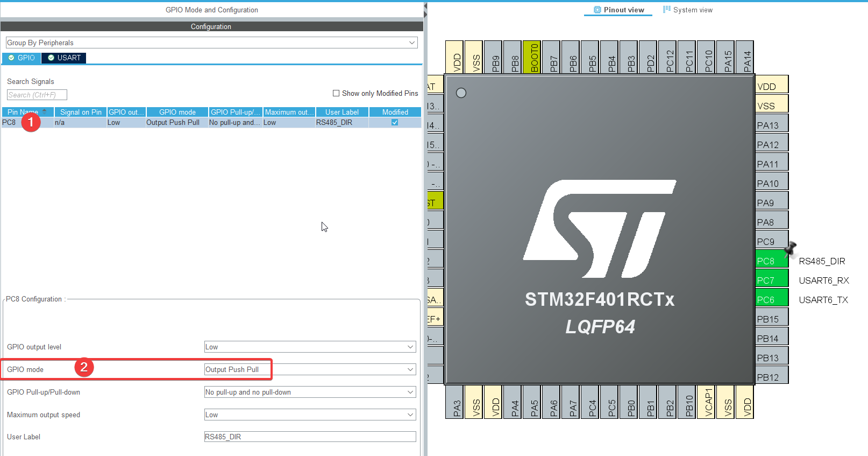Sort by the User Label column header
Screen dimensions: 868x456
pyautogui.click(x=341, y=112)
